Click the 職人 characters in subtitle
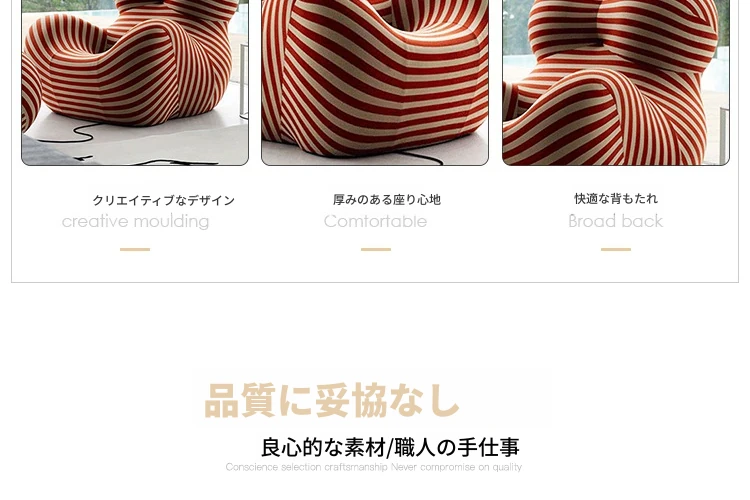Image resolution: width=750 pixels, height=500 pixels. click(x=415, y=447)
